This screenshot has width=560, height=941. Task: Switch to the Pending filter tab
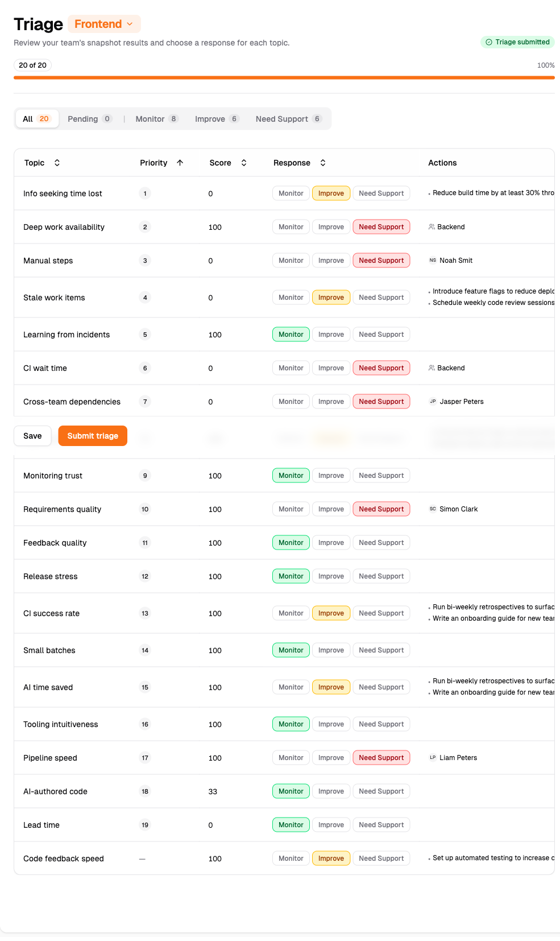coord(89,118)
